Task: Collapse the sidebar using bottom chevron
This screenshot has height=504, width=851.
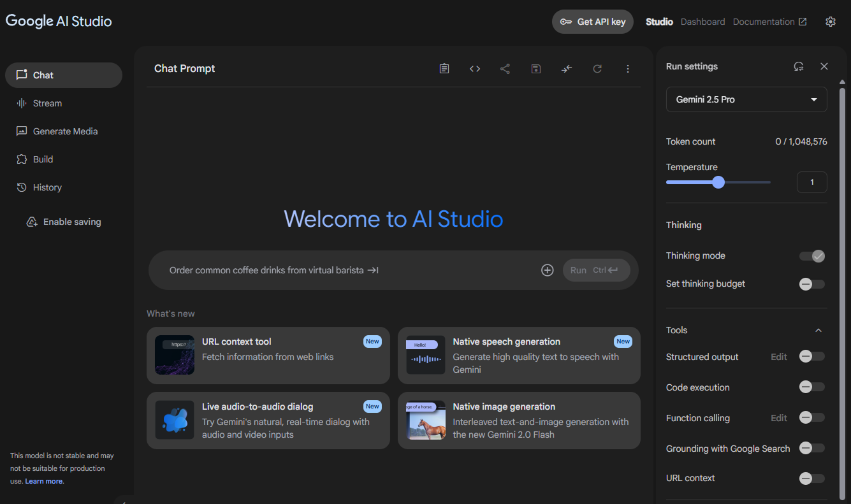Action: [x=124, y=501]
